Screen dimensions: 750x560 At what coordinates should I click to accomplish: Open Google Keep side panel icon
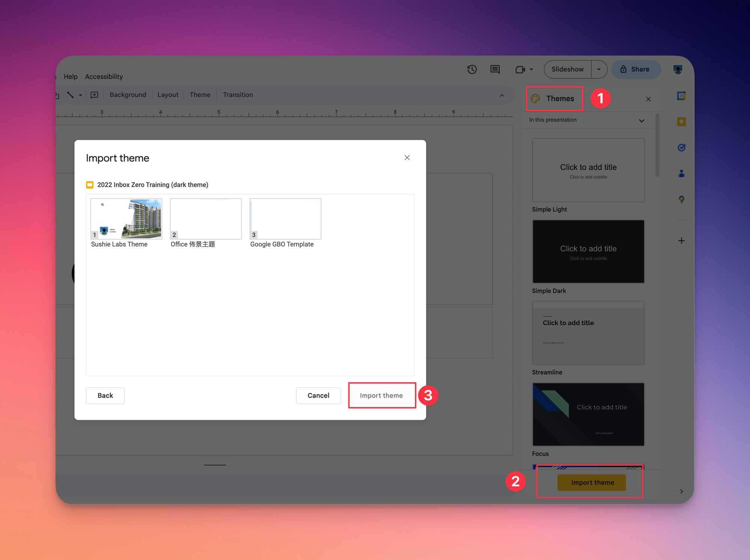click(x=681, y=122)
